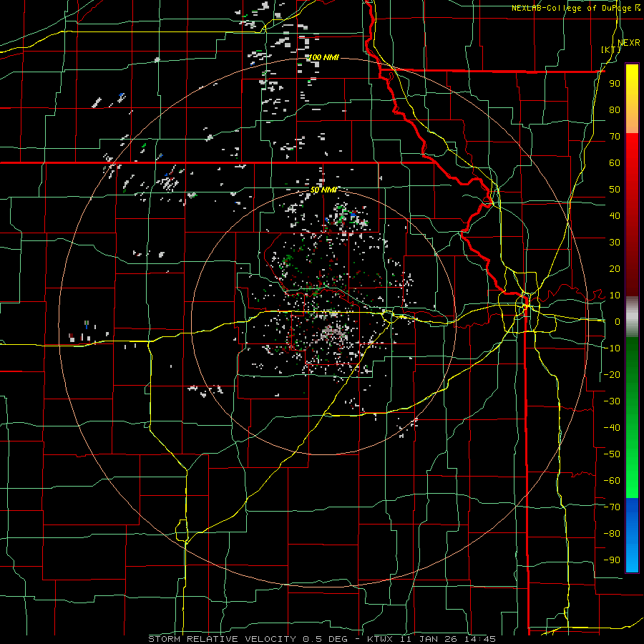644x644 pixels.
Task: Click the -30 scale label
Action: click(x=612, y=401)
